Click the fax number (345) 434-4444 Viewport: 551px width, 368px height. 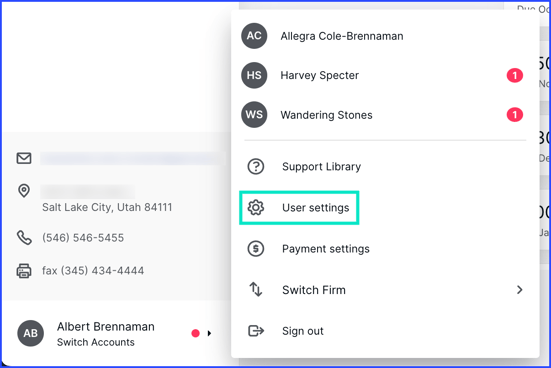[93, 271]
